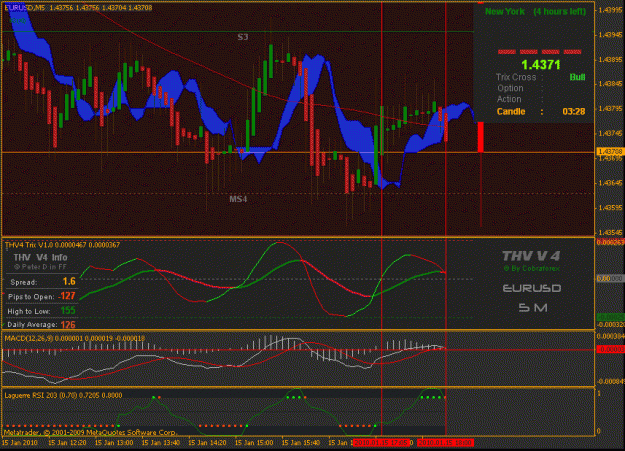Click the 1.43995 price axis label
The width and height of the screenshot is (625, 451).
click(611, 10)
